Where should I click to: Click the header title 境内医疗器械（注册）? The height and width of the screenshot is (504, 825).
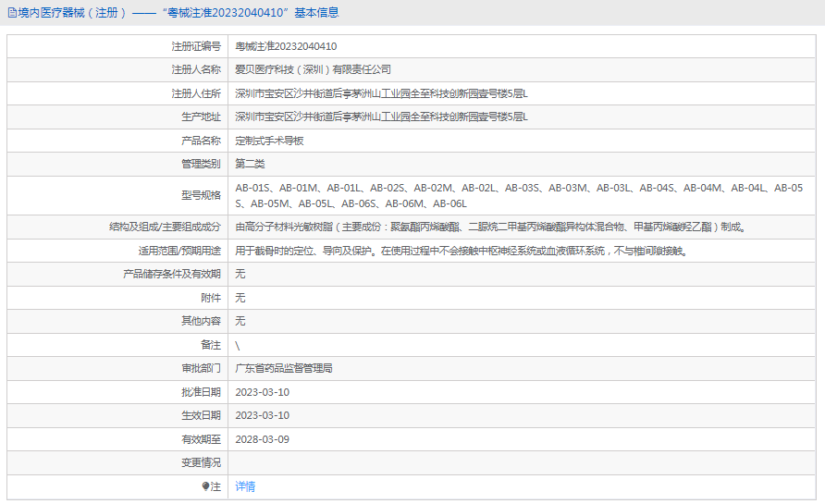(72, 13)
